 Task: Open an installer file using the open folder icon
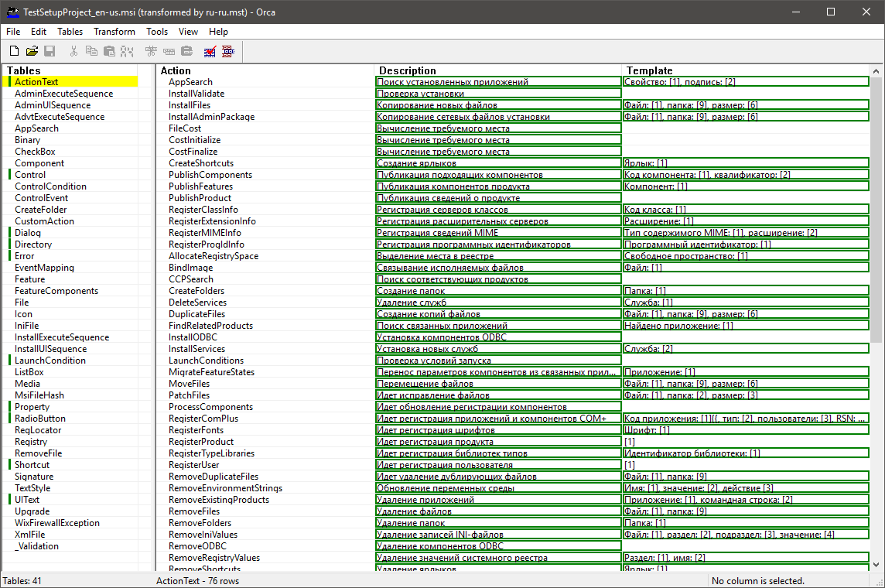[32, 51]
